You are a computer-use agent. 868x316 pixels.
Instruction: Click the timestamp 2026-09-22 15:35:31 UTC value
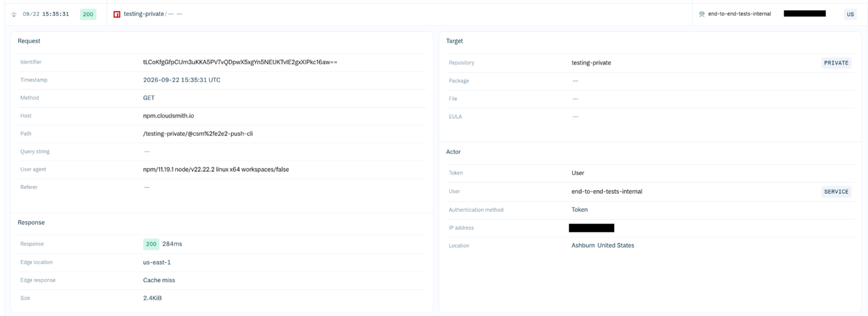pyautogui.click(x=182, y=80)
